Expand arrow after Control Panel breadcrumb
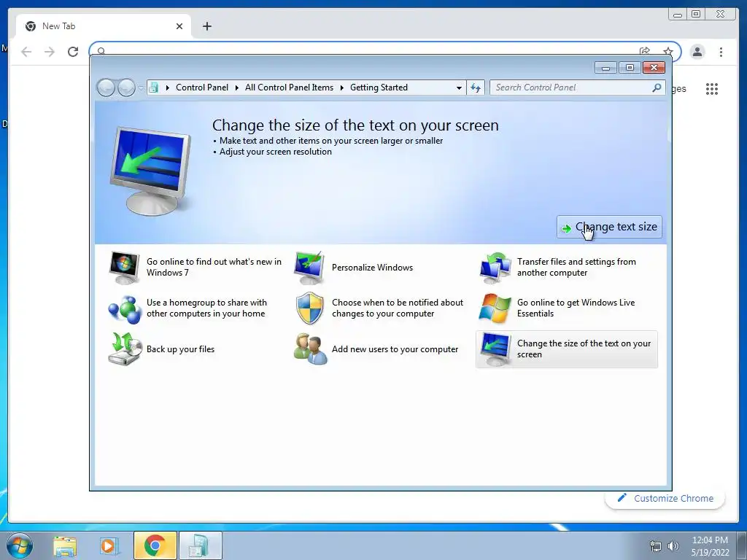The height and width of the screenshot is (560, 747). (x=237, y=87)
